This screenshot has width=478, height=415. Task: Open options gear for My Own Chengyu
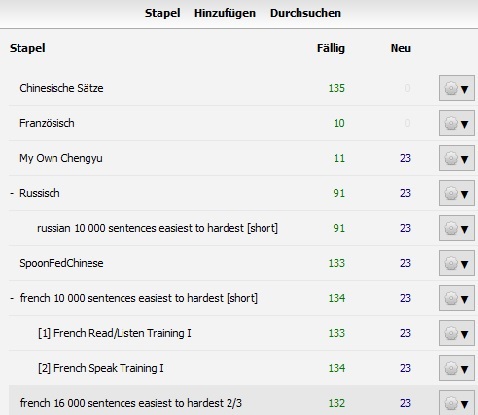457,158
